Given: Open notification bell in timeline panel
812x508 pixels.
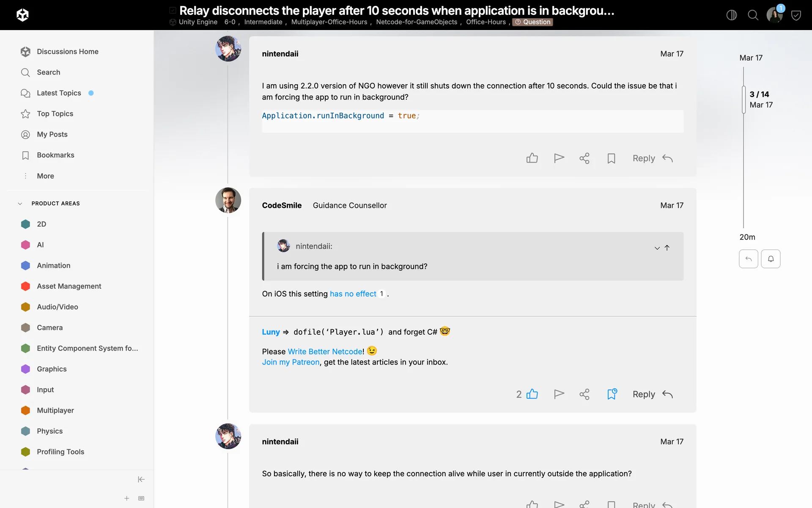Looking at the screenshot, I should pos(771,259).
